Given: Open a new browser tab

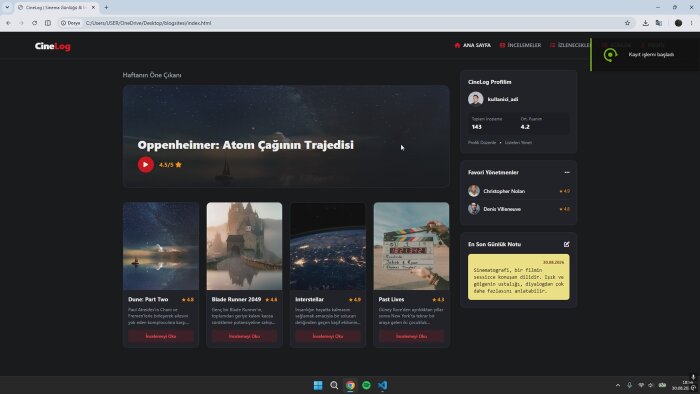Looking at the screenshot, I should pyautogui.click(x=106, y=7).
